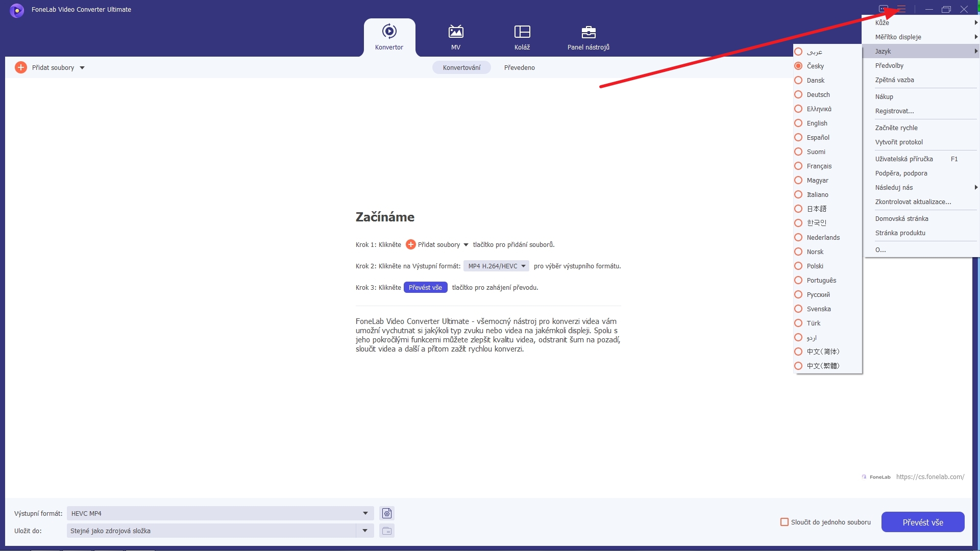This screenshot has width=980, height=551.
Task: Open the Kůže submenu
Action: click(x=921, y=22)
